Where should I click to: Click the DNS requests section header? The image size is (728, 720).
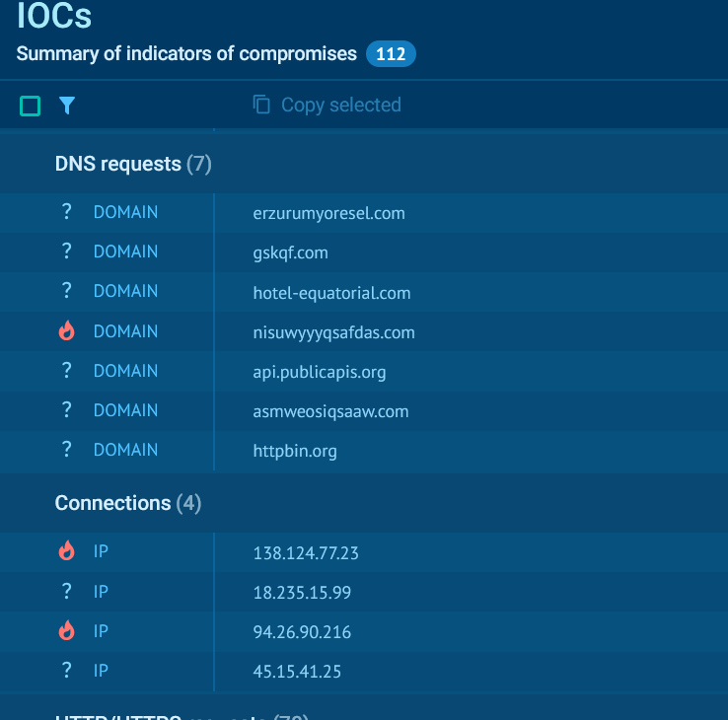point(133,164)
